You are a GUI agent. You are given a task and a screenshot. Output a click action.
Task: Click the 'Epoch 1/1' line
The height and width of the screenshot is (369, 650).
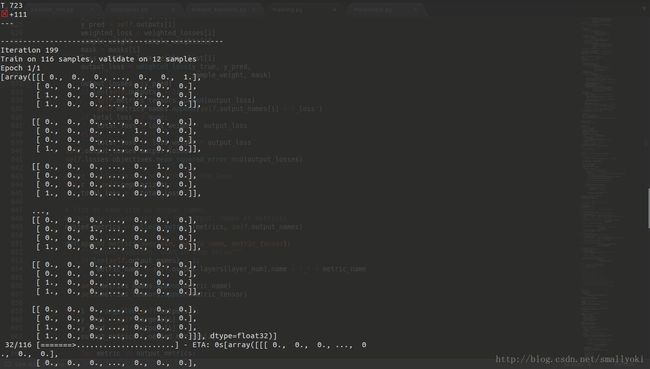pyautogui.click(x=21, y=68)
